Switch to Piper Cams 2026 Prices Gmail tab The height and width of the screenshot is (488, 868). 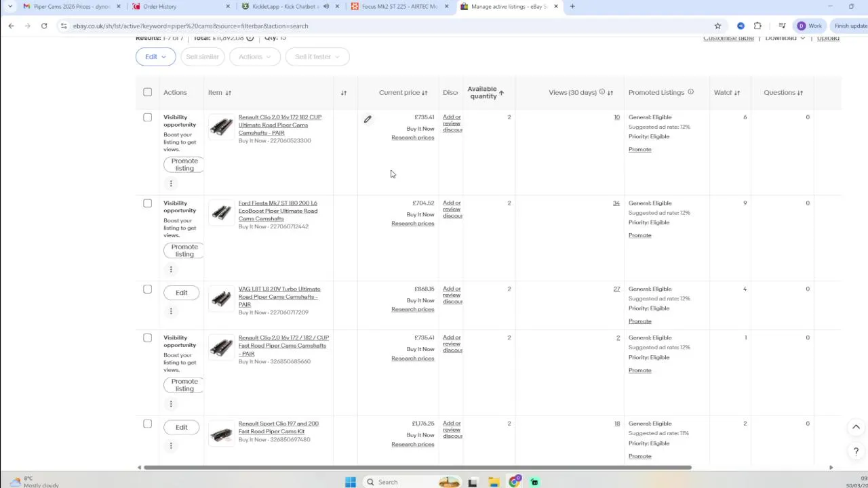pos(71,6)
